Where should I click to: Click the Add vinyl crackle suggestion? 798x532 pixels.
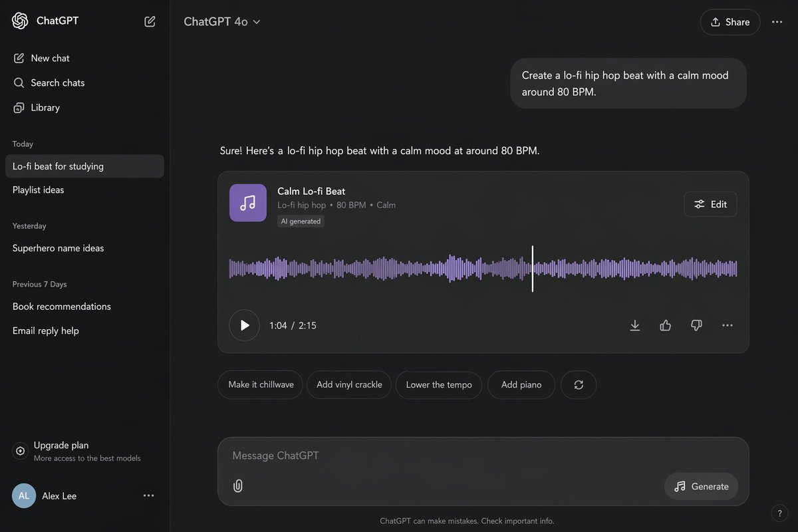click(349, 384)
